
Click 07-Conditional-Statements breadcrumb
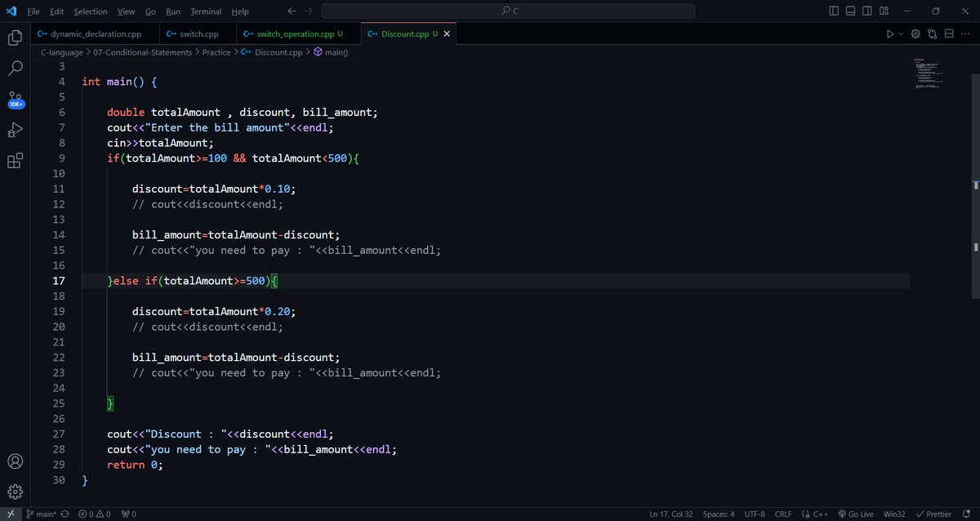point(143,52)
